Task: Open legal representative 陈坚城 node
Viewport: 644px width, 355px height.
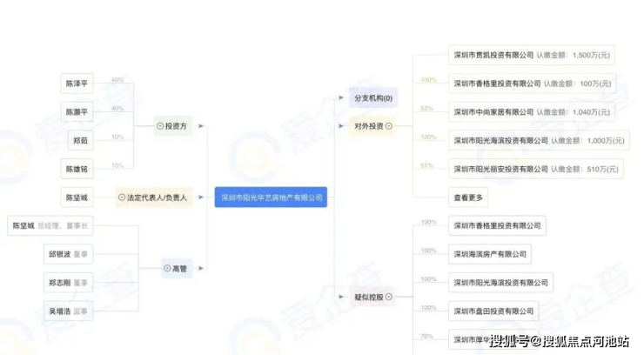Action: tap(77, 198)
